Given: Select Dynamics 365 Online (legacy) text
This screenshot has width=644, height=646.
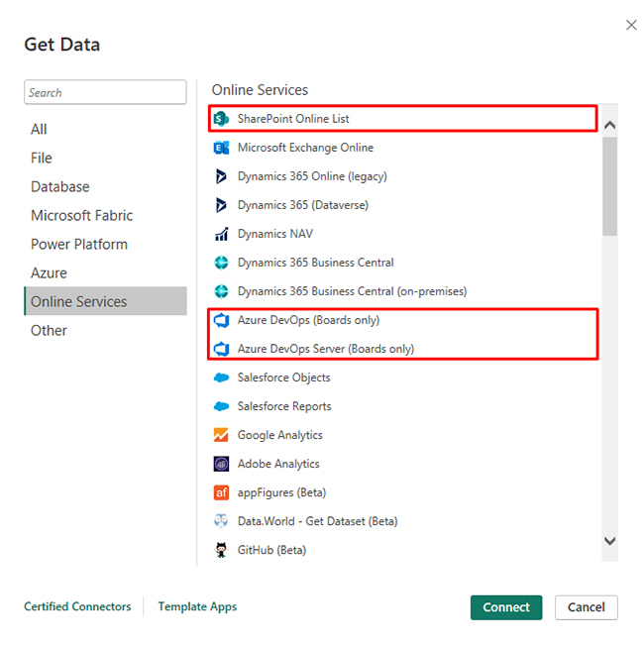Looking at the screenshot, I should click(x=312, y=176).
